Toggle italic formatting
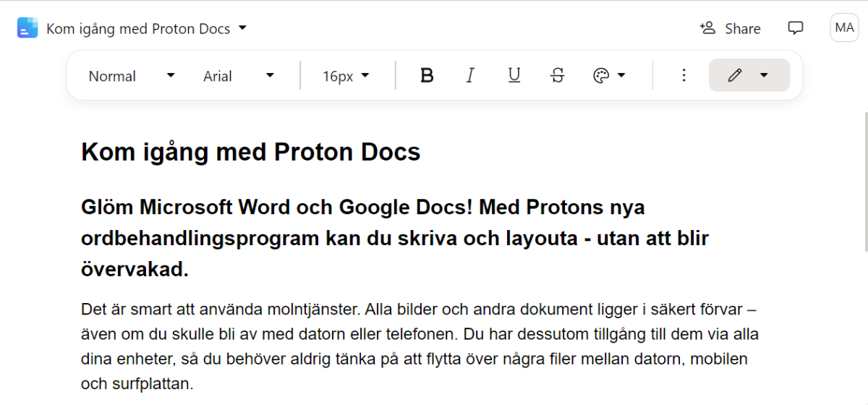Screen dimensions: 868x405 coord(470,76)
